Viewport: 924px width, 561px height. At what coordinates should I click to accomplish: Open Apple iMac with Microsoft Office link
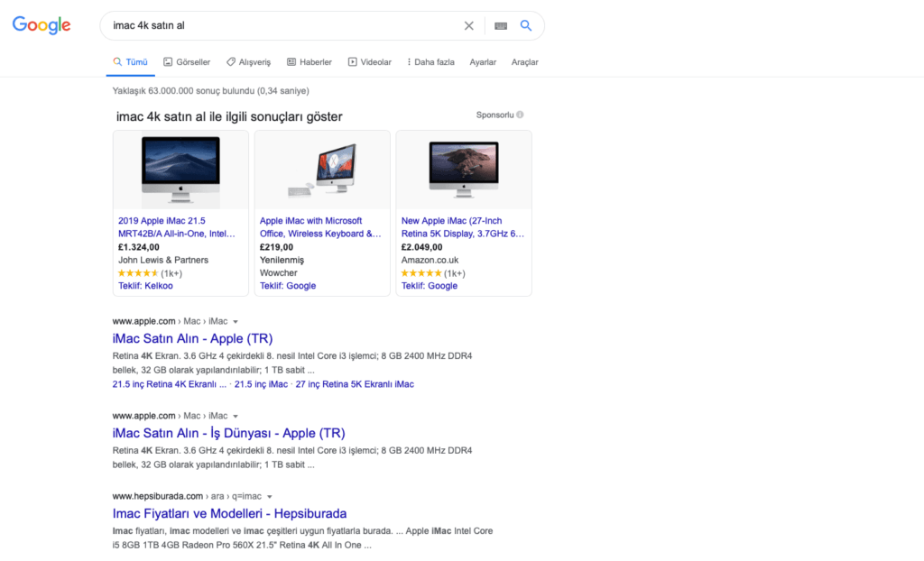click(320, 227)
